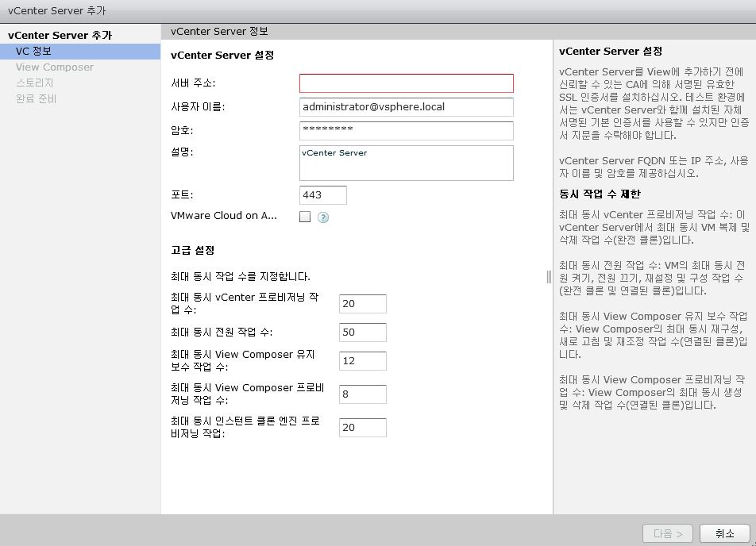Click the 인스턴트 클론 엔진 프로비저닝 작업 field

click(x=363, y=428)
